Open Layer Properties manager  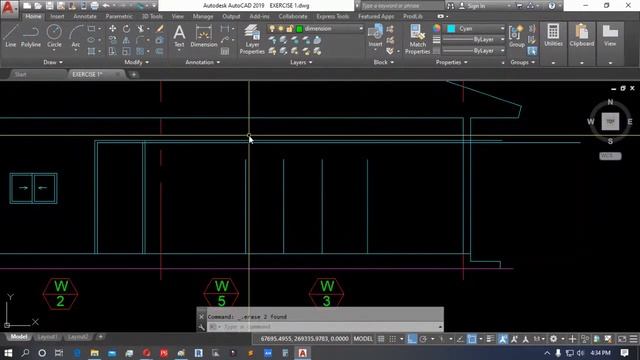pos(252,39)
